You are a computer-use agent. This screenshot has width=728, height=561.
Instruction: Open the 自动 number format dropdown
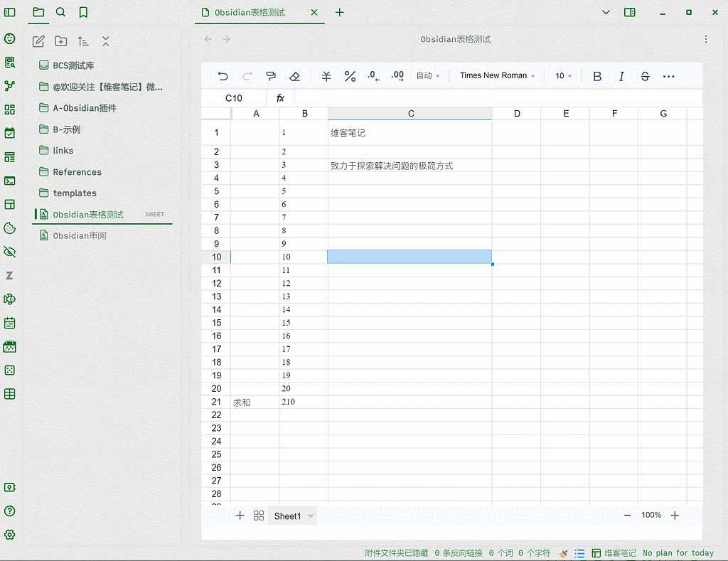pos(427,75)
